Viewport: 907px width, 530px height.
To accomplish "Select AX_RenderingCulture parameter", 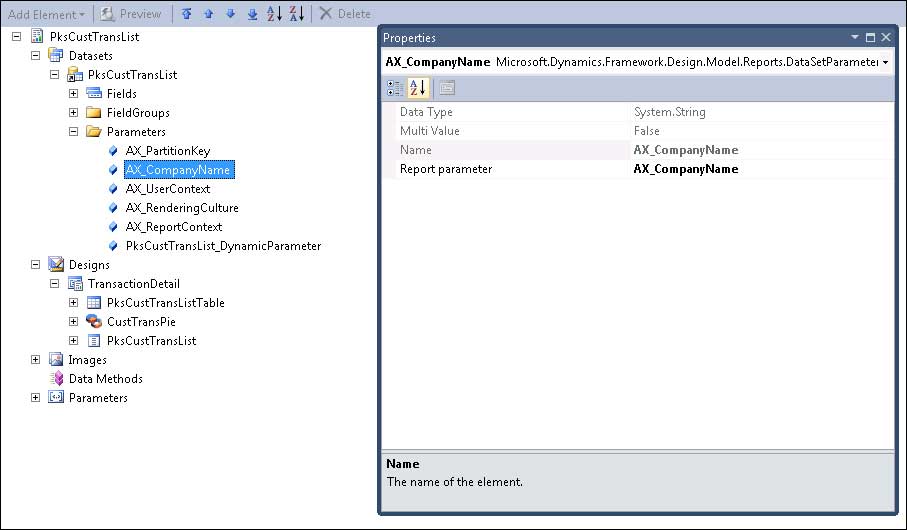I will pyautogui.click(x=182, y=208).
